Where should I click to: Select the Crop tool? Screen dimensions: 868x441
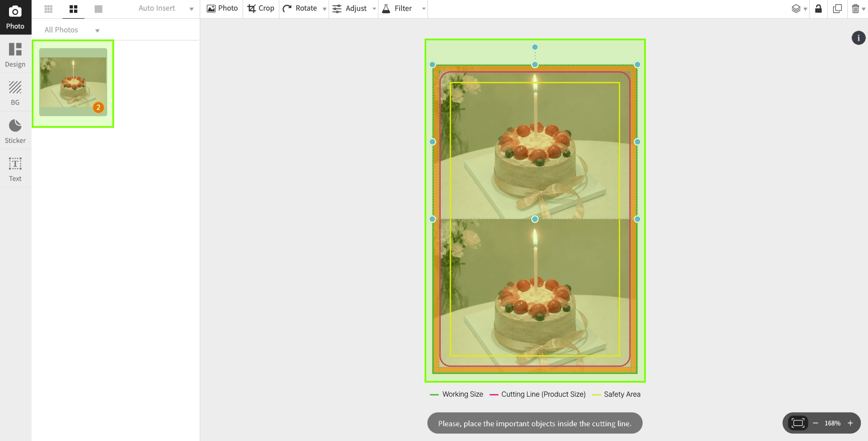click(261, 9)
